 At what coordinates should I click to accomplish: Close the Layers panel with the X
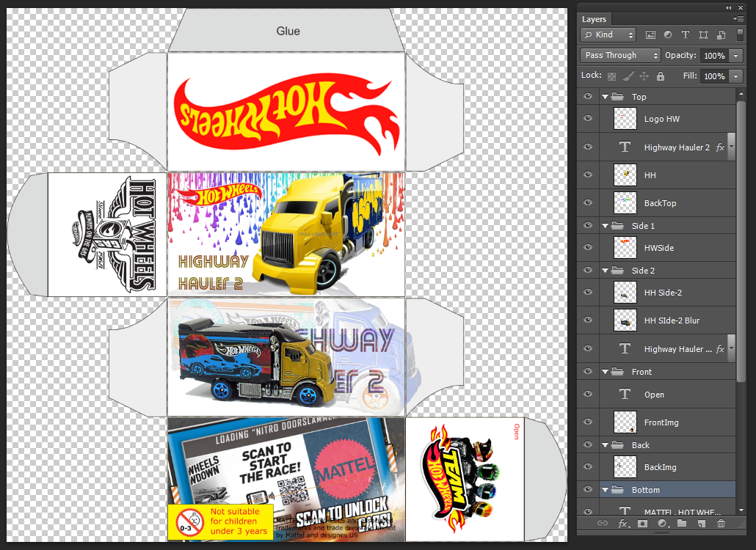740,7
